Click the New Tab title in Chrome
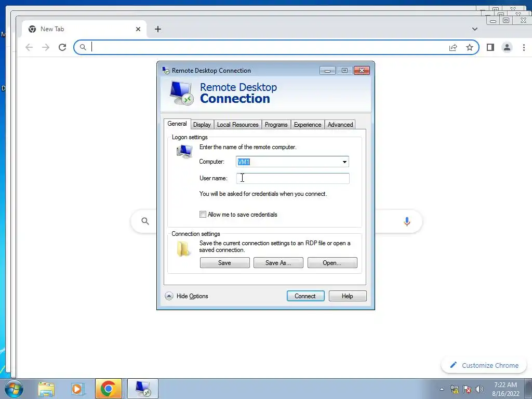532x399 pixels. click(52, 29)
